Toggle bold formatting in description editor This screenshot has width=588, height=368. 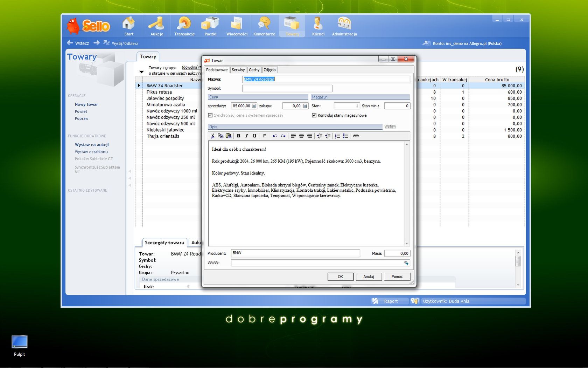click(x=238, y=136)
